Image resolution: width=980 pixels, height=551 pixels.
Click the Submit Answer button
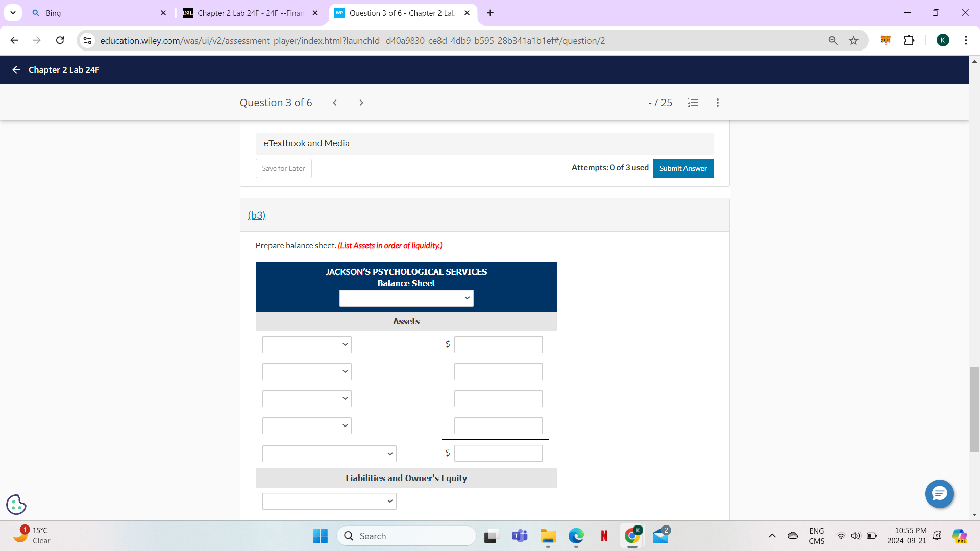point(683,168)
